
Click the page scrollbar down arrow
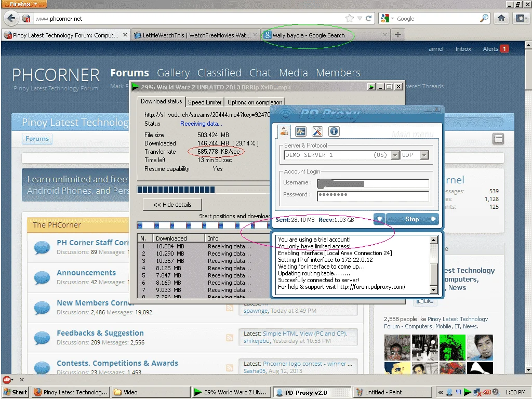528,370
